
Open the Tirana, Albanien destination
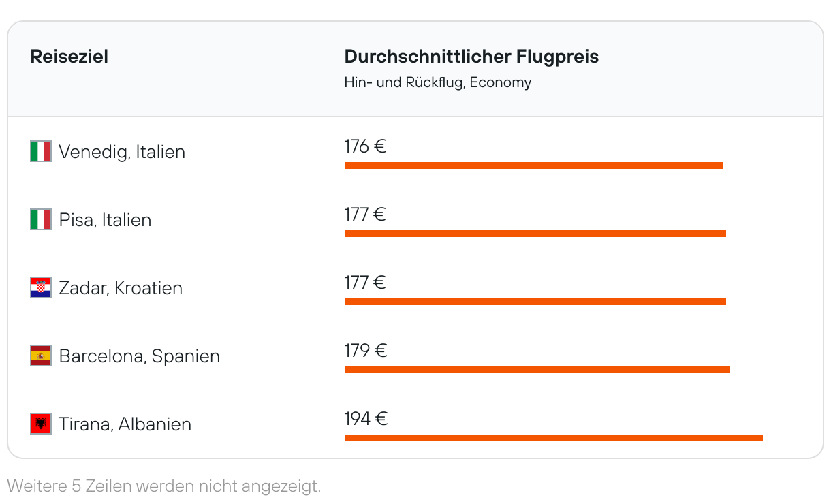125,424
